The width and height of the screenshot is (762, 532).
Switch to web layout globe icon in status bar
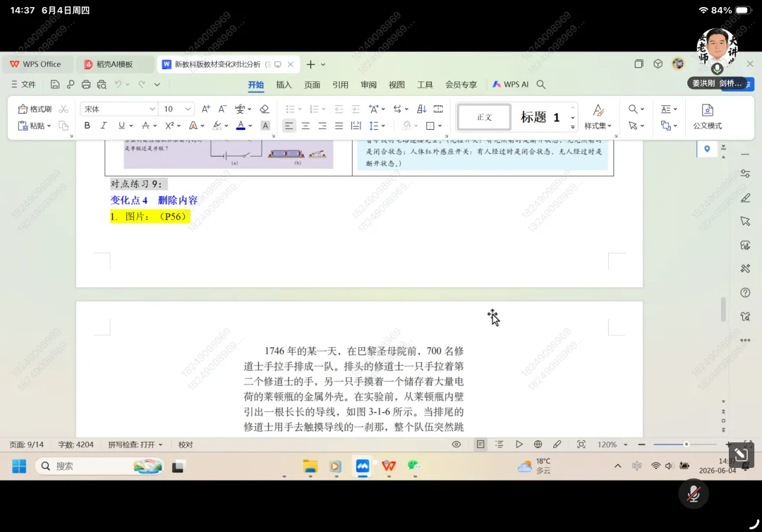(538, 444)
